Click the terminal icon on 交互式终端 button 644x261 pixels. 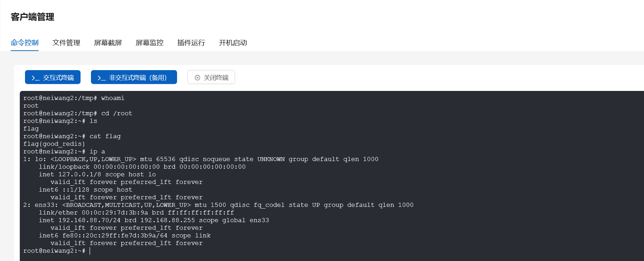36,77
